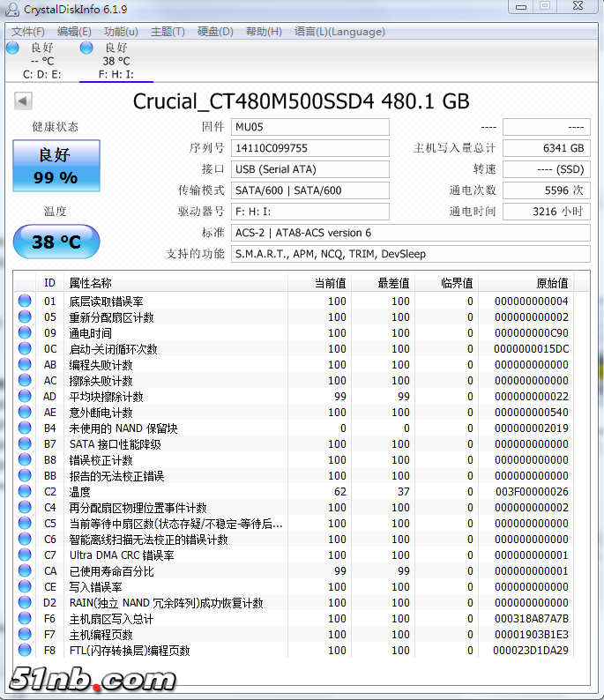Screen dimensions: 604x700
Task: Select the C: D: E: disk status orb
Action: pos(12,48)
